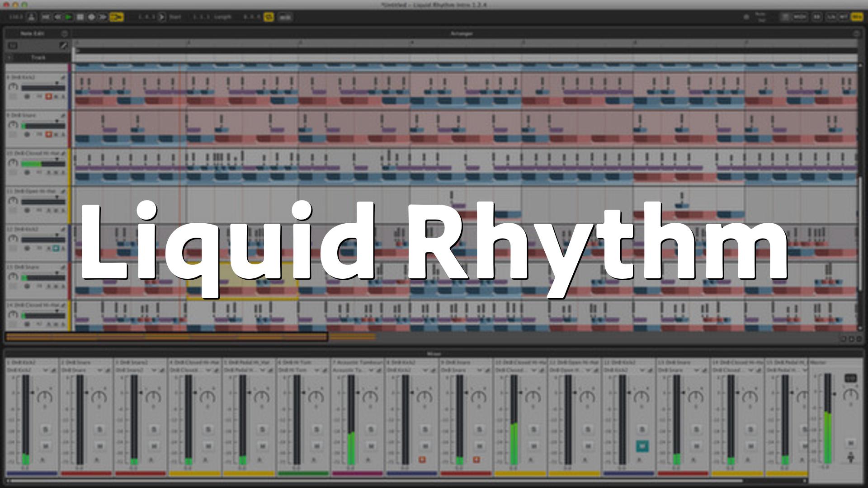
Task: Click the edit icon on channel 4 Closed Hi-Hat
Action: point(216,371)
